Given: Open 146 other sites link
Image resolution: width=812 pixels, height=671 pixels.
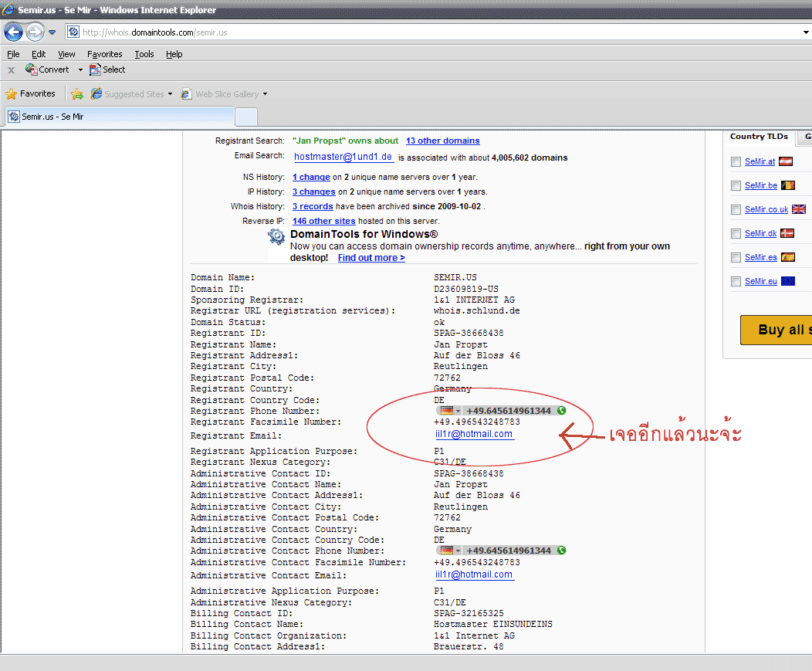Looking at the screenshot, I should [x=323, y=221].
